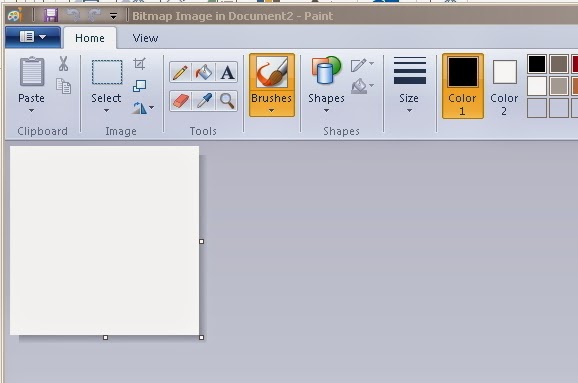Click the bottom edge canvas resize handle
Image resolution: width=578 pixels, height=383 pixels.
(105, 337)
